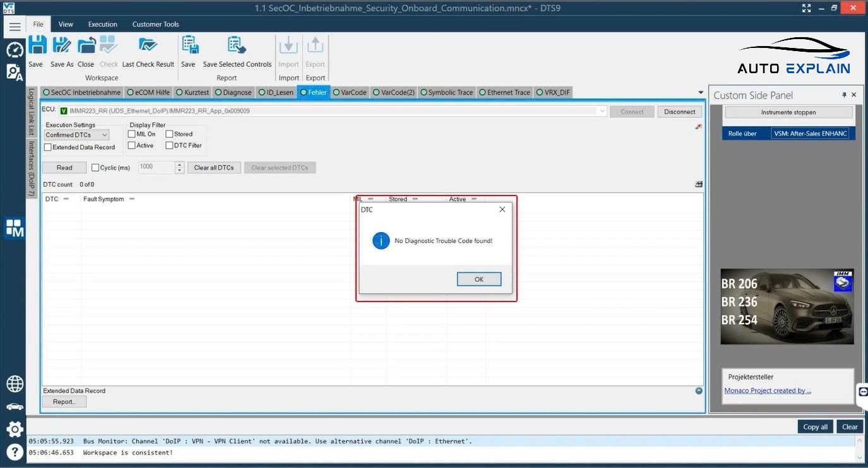Follow the 'Monaco Project created by' link
The width and height of the screenshot is (868, 468).
(x=767, y=391)
